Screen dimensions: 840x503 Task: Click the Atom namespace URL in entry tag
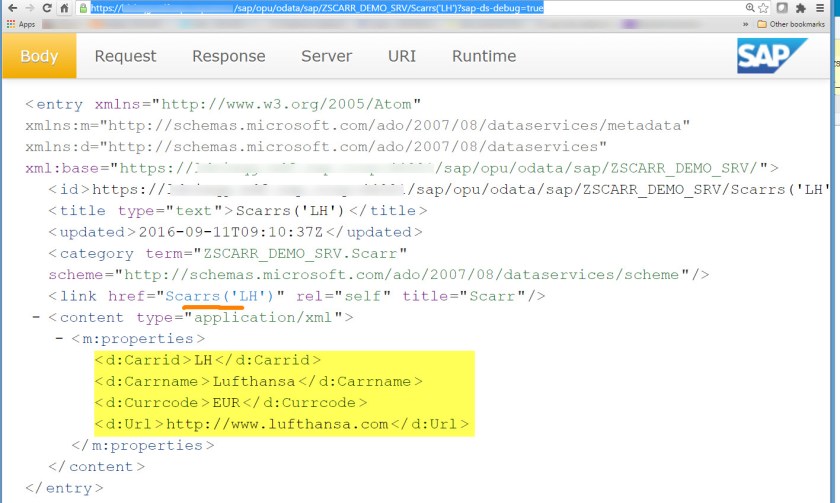click(286, 104)
